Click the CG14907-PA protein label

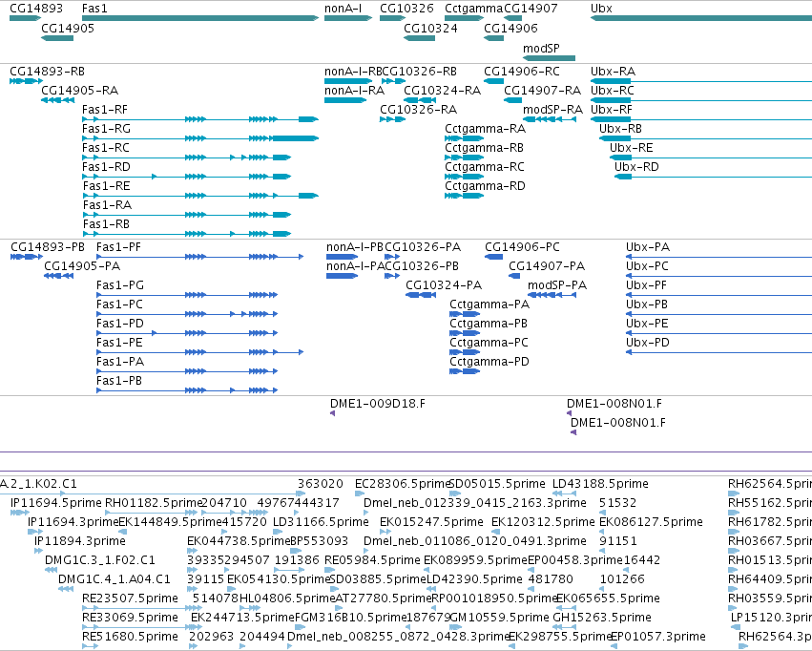click(547, 266)
